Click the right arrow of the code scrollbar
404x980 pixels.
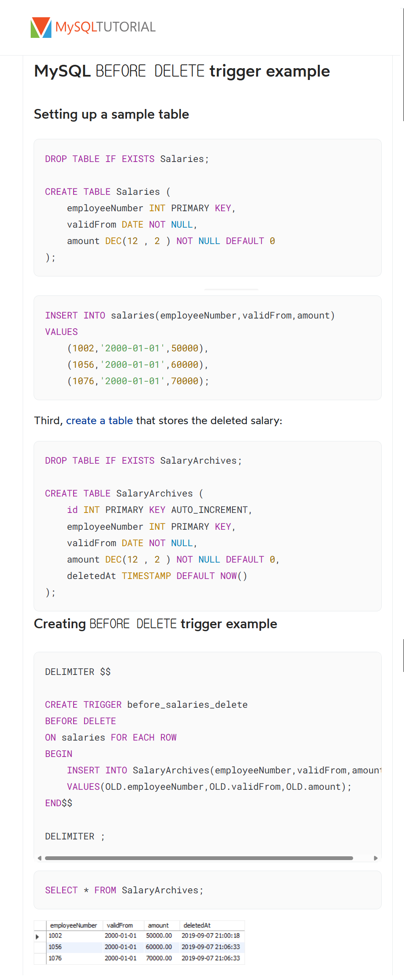(x=375, y=858)
